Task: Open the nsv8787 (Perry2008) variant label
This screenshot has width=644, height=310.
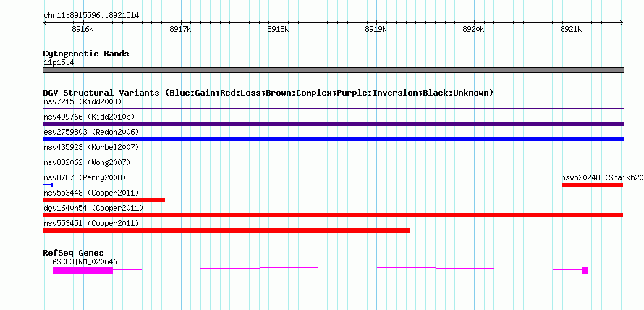Action: coord(85,177)
